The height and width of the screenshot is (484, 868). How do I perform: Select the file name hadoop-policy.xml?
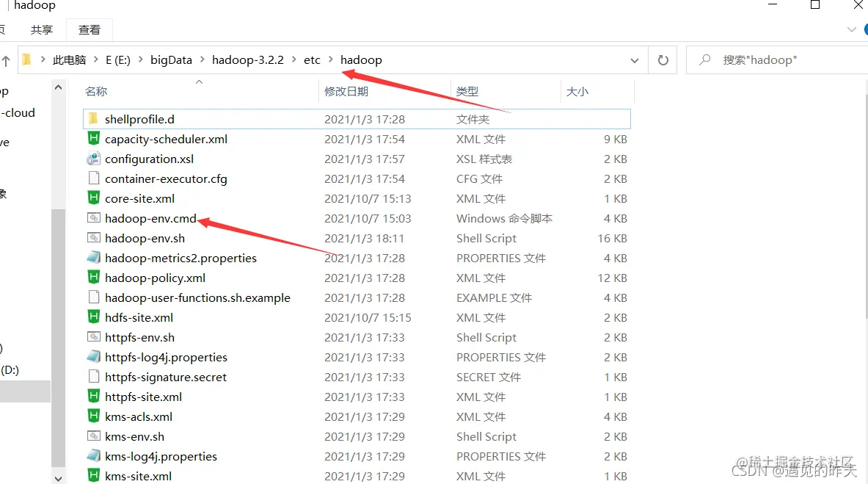155,278
